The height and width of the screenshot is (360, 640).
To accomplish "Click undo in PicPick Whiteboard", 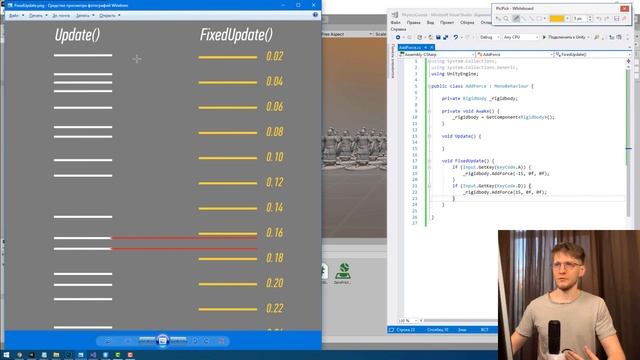I will click(598, 18).
